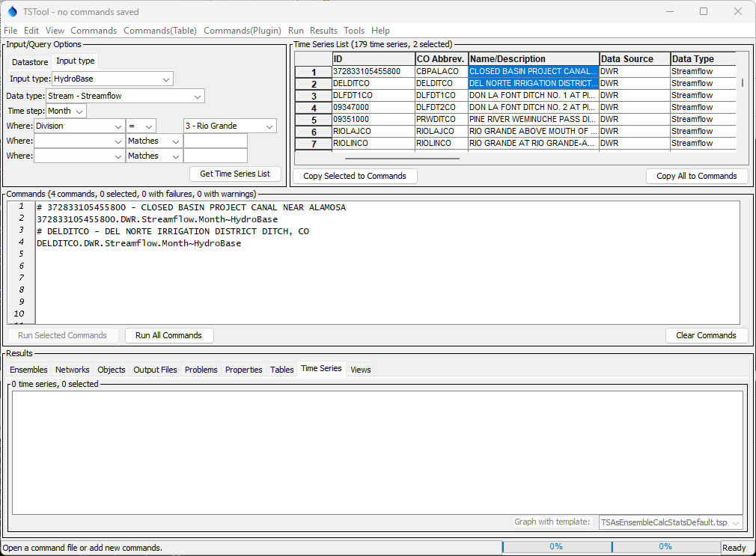This screenshot has height=556, width=756.
Task: Select DON LA FONT DITCH NO. 1 cell
Action: tap(534, 96)
